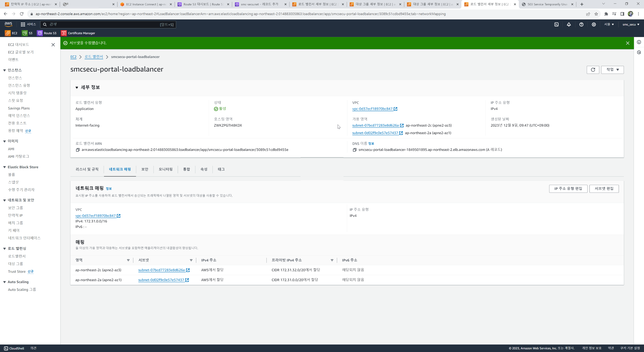
Task: Click the AWS search input field
Action: coord(108,24)
